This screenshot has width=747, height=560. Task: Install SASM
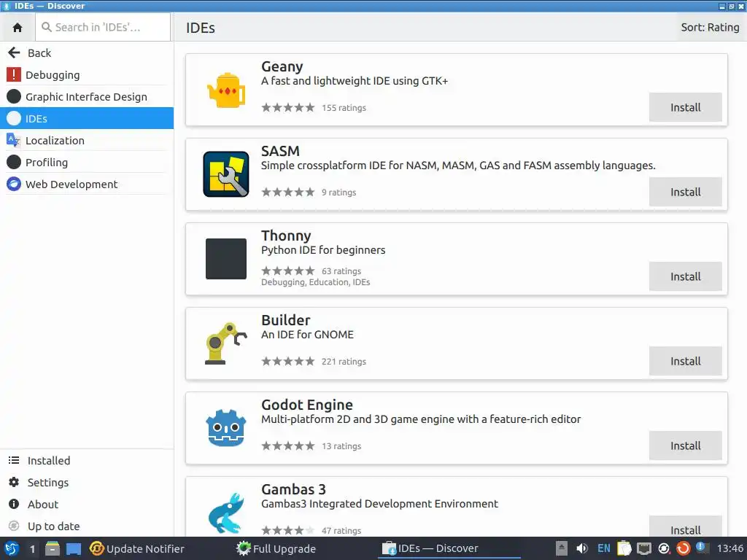[685, 192]
